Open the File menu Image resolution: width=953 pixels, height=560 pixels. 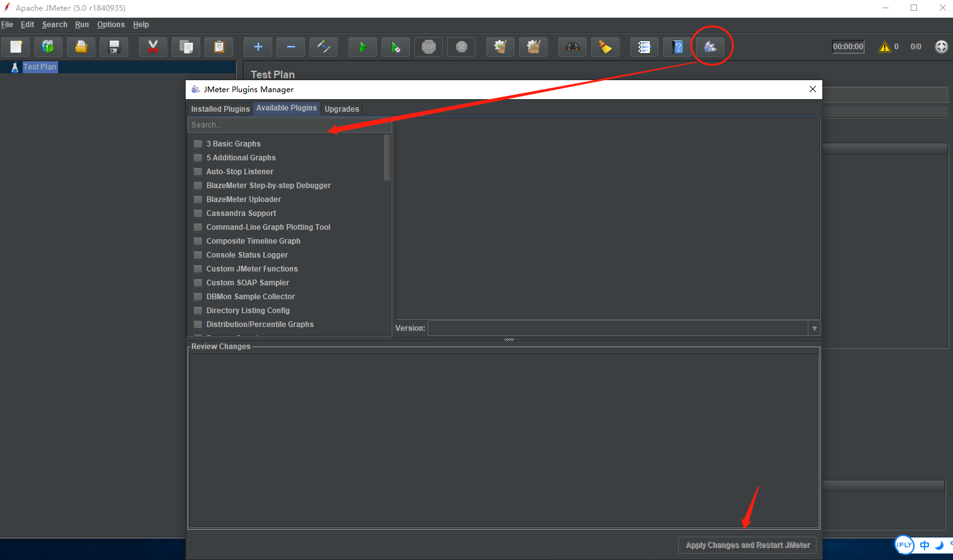click(7, 25)
